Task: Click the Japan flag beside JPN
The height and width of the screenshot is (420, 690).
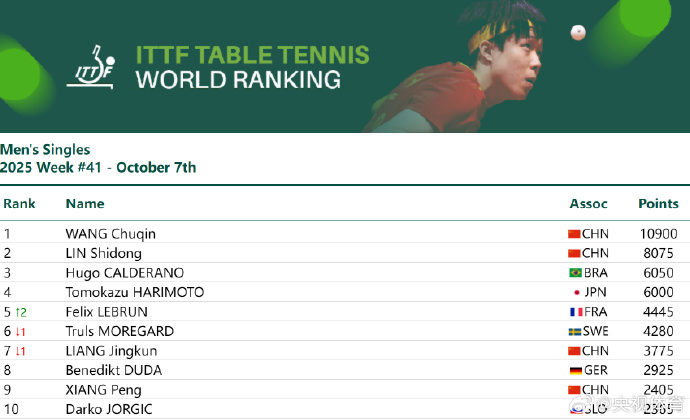Action: (575, 292)
